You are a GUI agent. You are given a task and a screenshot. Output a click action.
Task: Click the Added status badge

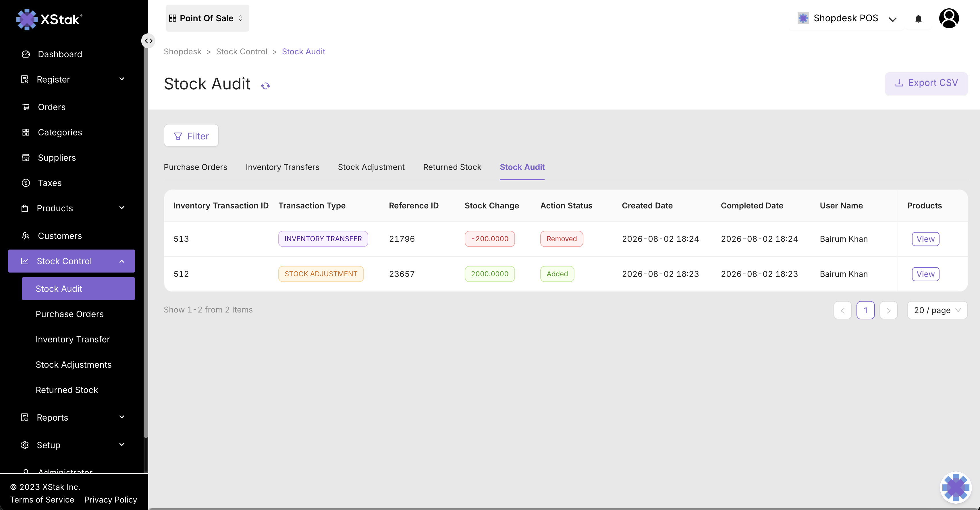point(557,274)
